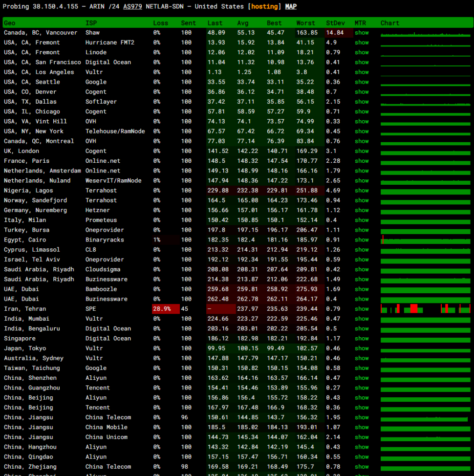This screenshot has height=476, width=474.
Task: Show MTR for USA, TX, Dallas
Action: pos(362,102)
